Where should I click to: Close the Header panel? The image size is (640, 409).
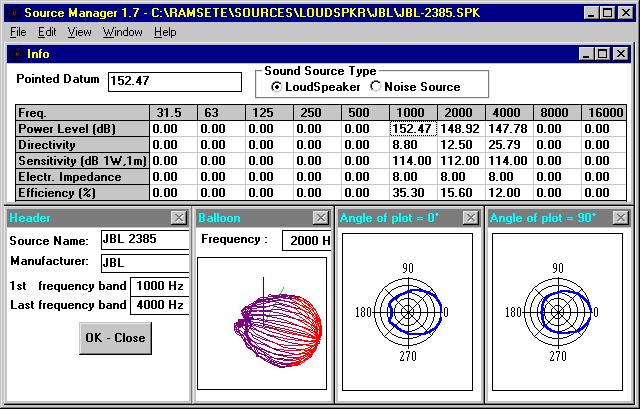pos(179,218)
